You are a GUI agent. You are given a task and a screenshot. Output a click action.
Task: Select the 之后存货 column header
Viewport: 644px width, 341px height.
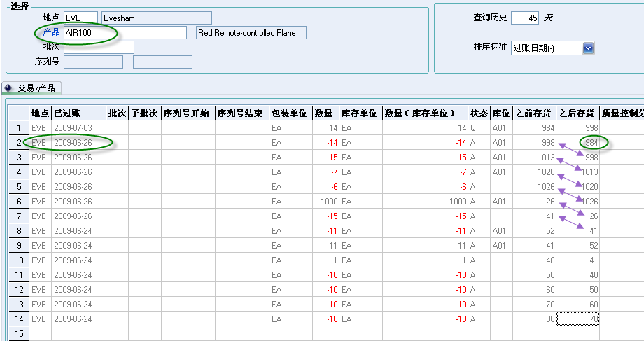[x=577, y=113]
